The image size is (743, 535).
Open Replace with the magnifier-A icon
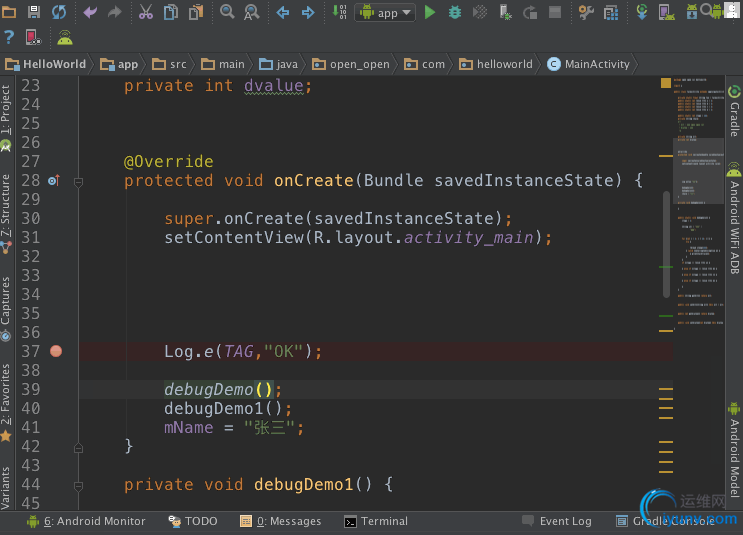click(251, 12)
